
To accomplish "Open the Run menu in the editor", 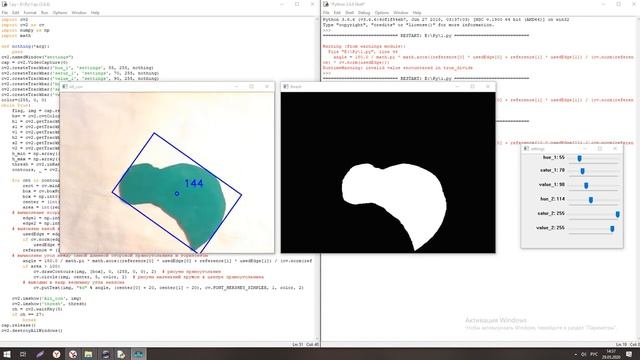I will 44,13.
